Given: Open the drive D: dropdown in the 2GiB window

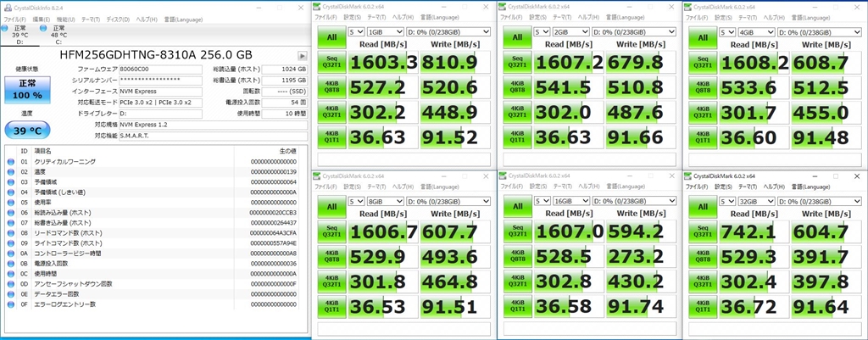Looking at the screenshot, I should (634, 32).
